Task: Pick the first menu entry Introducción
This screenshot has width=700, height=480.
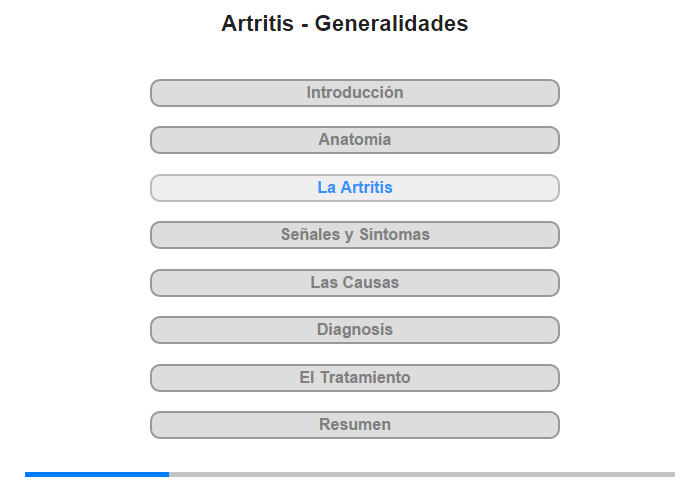Action: point(354,93)
